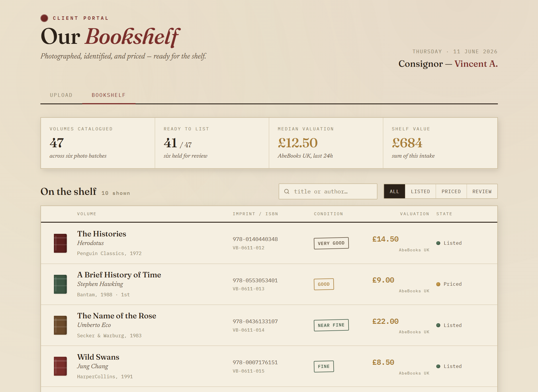The image size is (538, 392).
Task: Click author Umberto Eco
Action: (94, 325)
